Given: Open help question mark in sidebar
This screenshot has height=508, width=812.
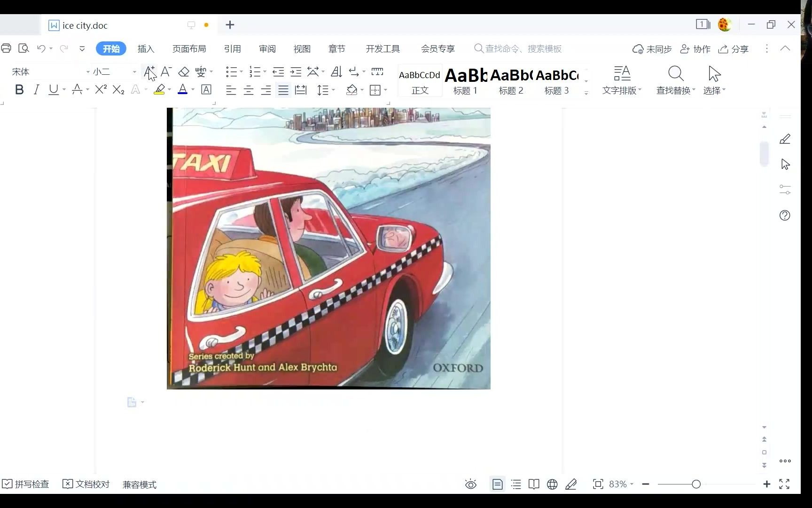Looking at the screenshot, I should coord(785,215).
